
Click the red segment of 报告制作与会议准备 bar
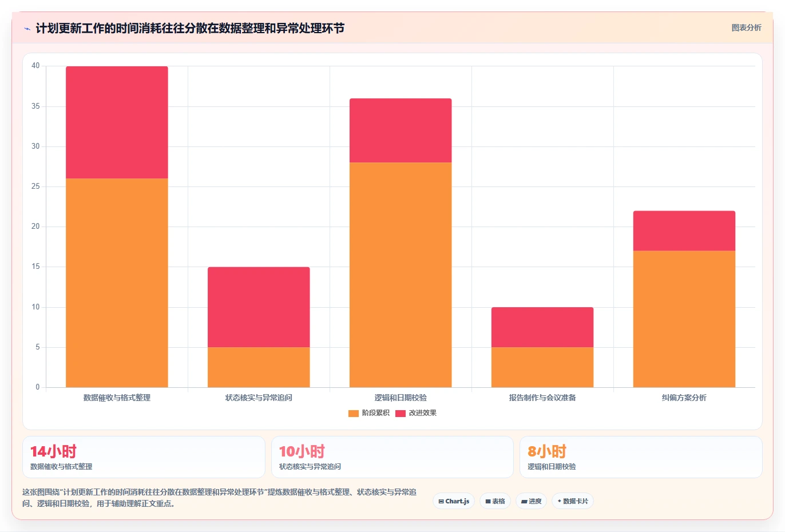(542, 327)
